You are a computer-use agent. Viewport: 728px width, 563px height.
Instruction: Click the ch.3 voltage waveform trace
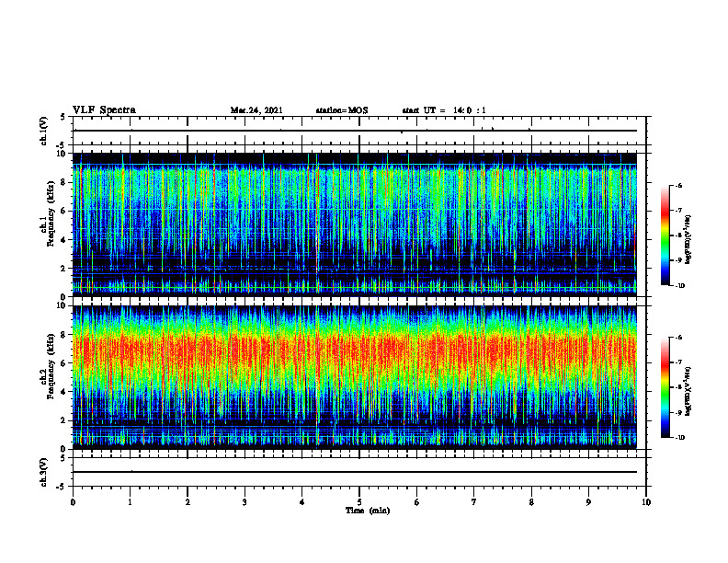point(355,472)
